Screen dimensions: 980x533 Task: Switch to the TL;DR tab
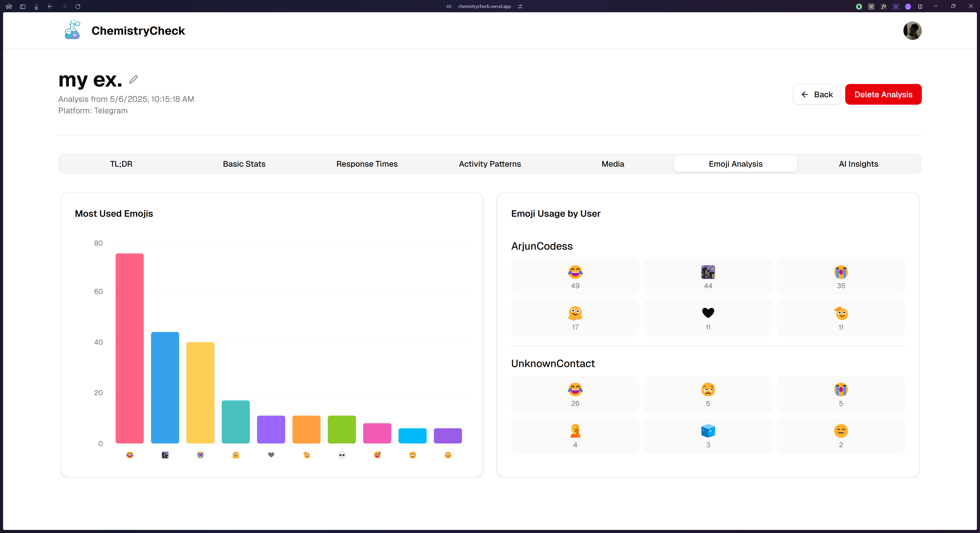(x=121, y=164)
